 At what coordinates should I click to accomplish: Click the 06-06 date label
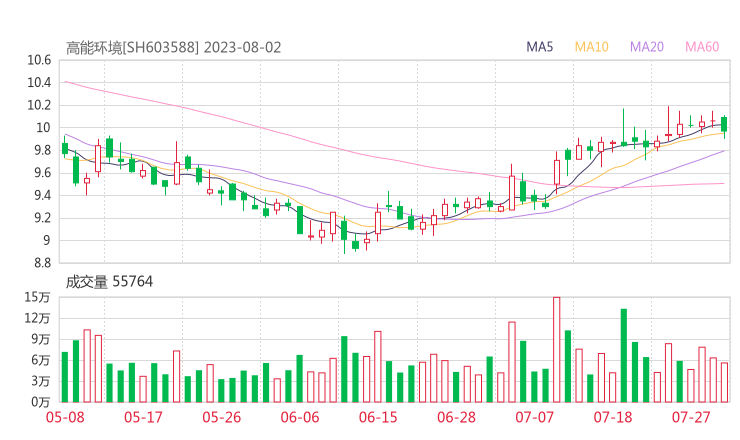300,417
